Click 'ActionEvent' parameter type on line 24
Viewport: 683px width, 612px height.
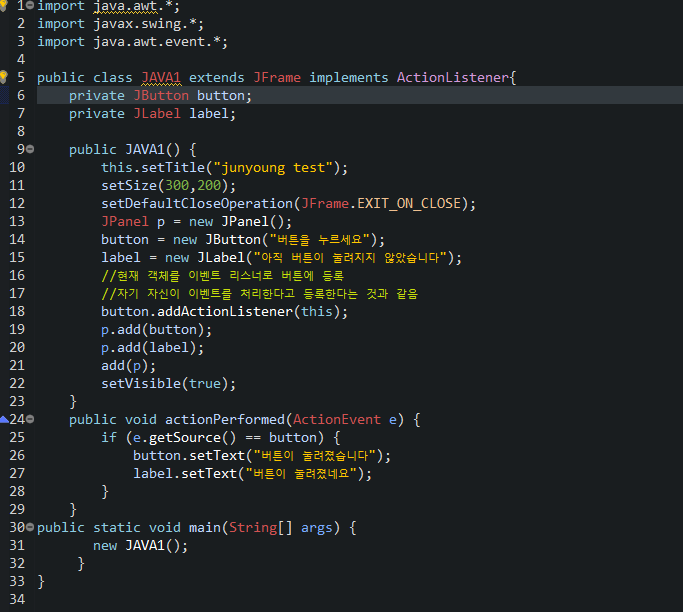coord(337,419)
